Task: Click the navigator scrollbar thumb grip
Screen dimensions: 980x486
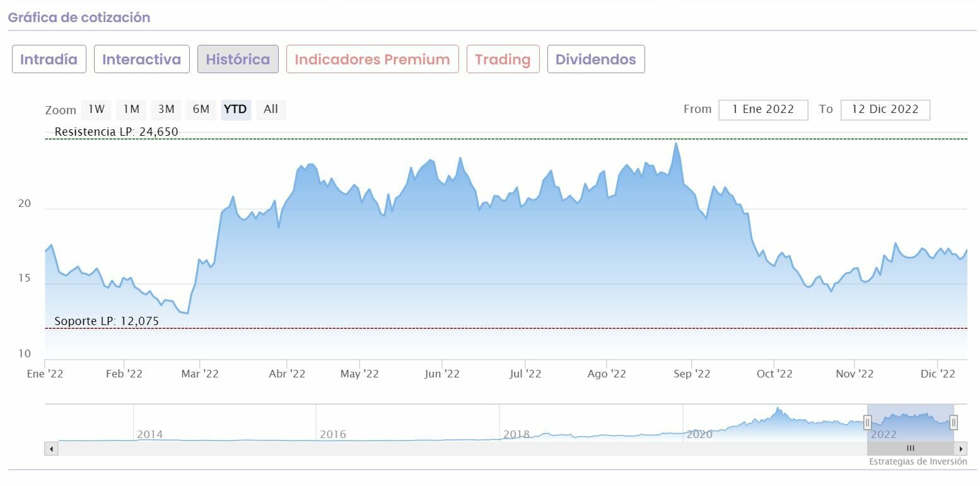Action: coord(910,449)
